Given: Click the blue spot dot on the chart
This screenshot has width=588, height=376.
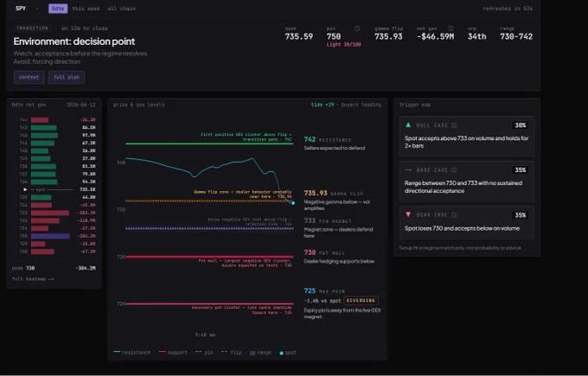Looking at the screenshot, I should point(293,203).
